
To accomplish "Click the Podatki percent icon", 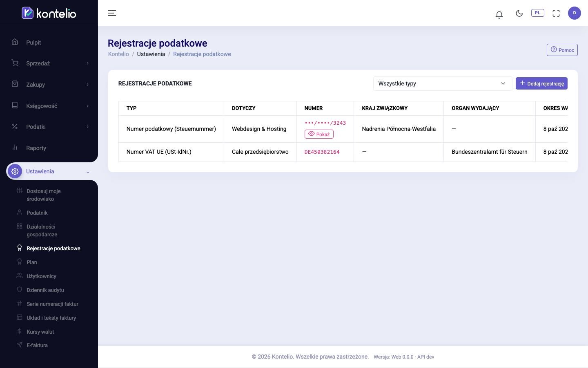I will pyautogui.click(x=15, y=126).
